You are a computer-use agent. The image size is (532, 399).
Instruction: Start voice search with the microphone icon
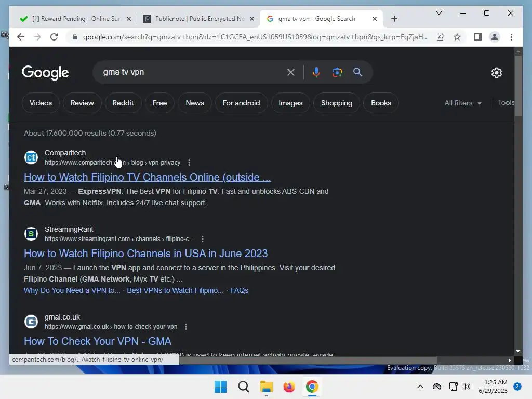(316, 72)
